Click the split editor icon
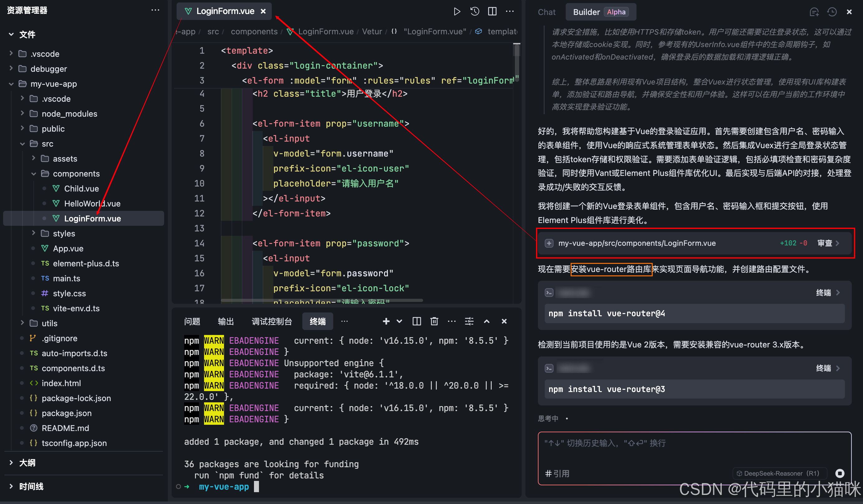 click(x=492, y=11)
